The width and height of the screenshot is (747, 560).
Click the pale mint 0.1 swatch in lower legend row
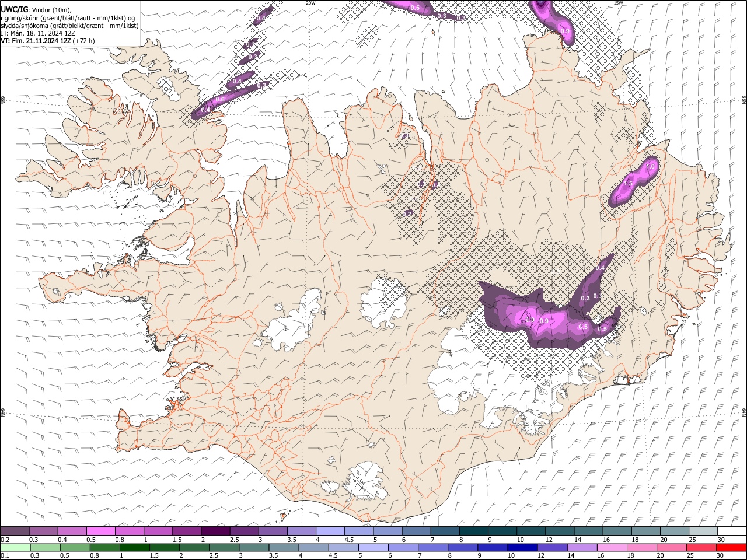[15, 548]
